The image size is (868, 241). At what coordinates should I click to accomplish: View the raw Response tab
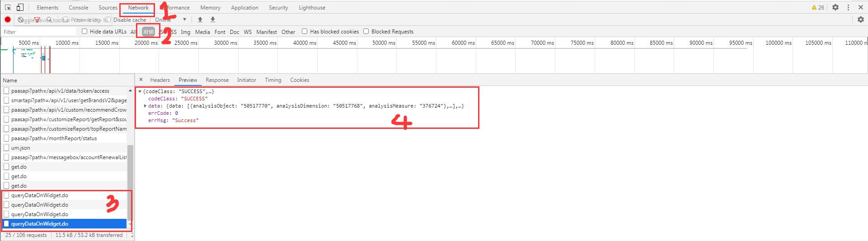coord(217,80)
